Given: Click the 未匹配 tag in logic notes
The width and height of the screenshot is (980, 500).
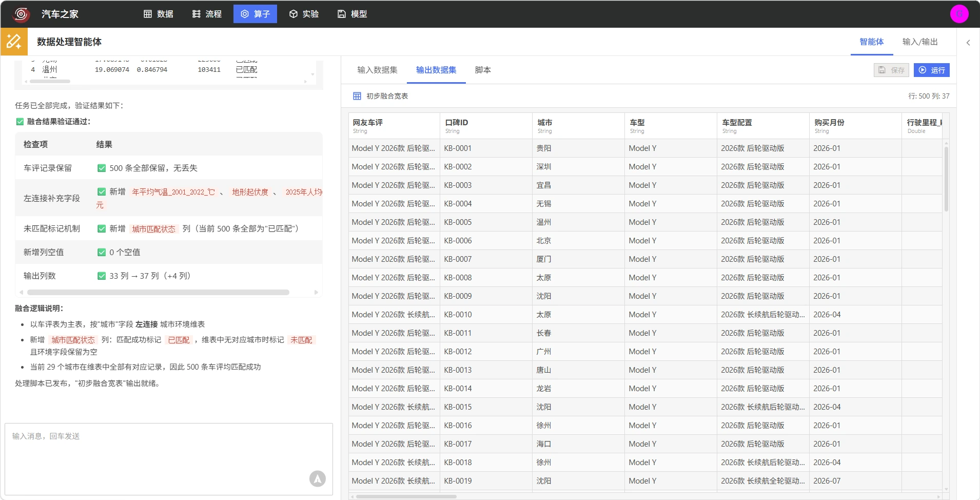Looking at the screenshot, I should pyautogui.click(x=301, y=340).
